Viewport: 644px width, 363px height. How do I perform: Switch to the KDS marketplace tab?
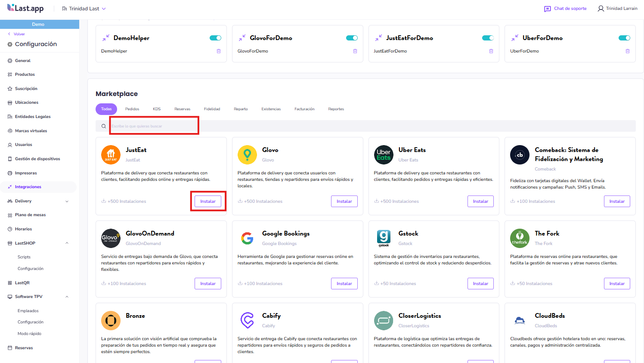[x=157, y=109]
